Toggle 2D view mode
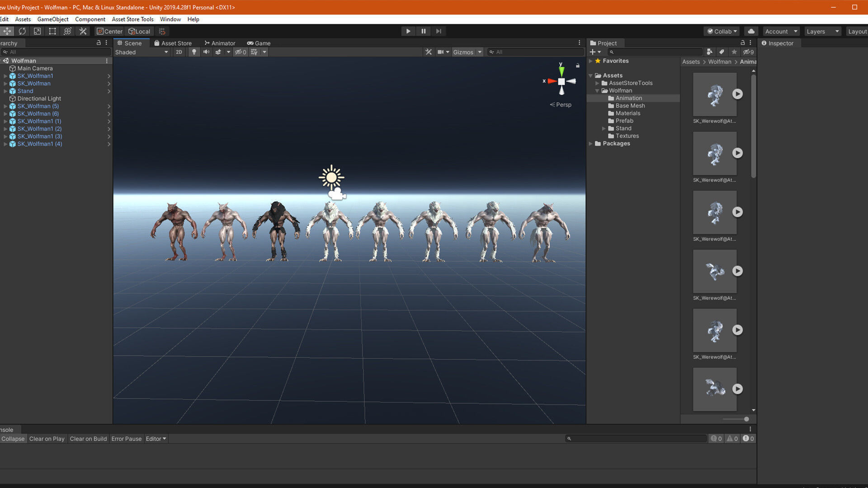 coord(179,52)
